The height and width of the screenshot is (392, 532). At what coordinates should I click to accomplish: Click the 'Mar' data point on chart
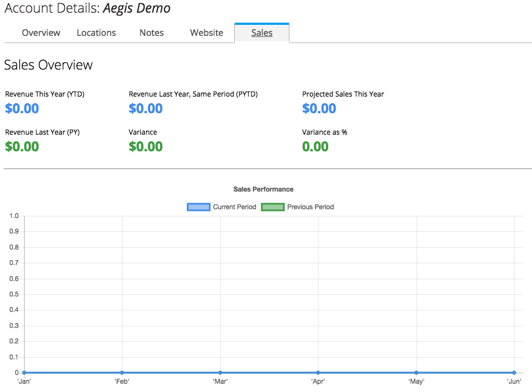tap(220, 373)
